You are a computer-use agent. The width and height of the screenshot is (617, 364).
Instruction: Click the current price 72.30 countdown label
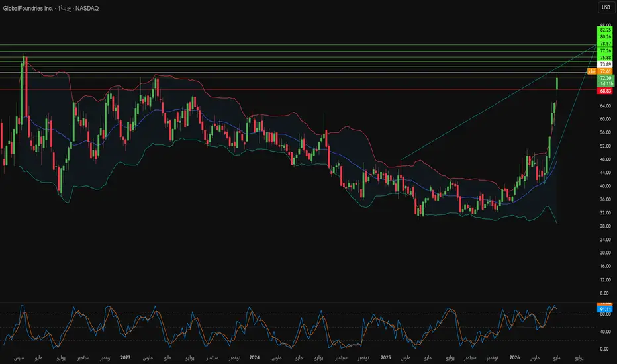point(606,81)
